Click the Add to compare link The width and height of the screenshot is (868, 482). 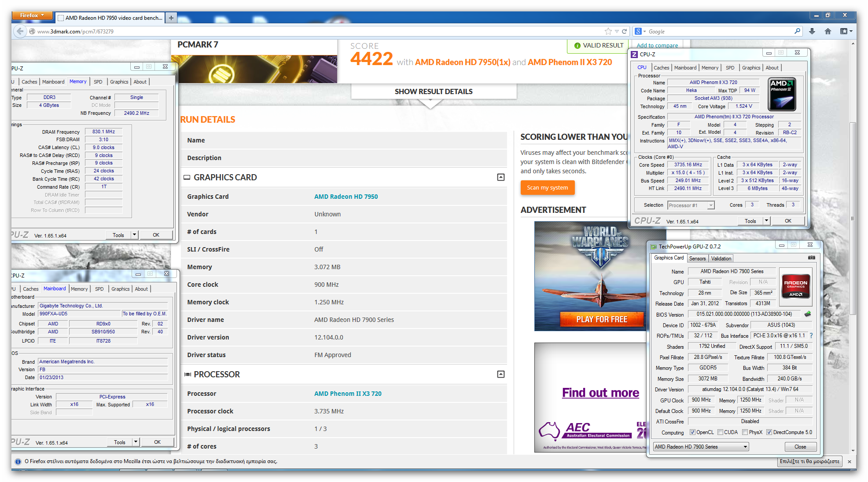point(657,45)
